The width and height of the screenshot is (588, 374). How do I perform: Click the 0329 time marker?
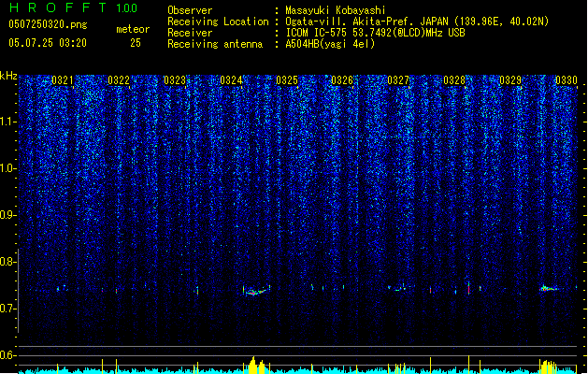[x=510, y=80]
